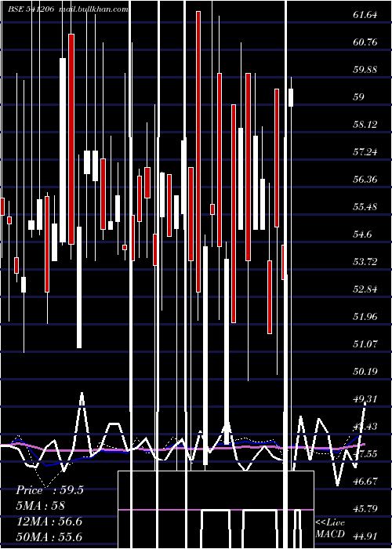Click the <<Live MACD label

click(x=330, y=529)
